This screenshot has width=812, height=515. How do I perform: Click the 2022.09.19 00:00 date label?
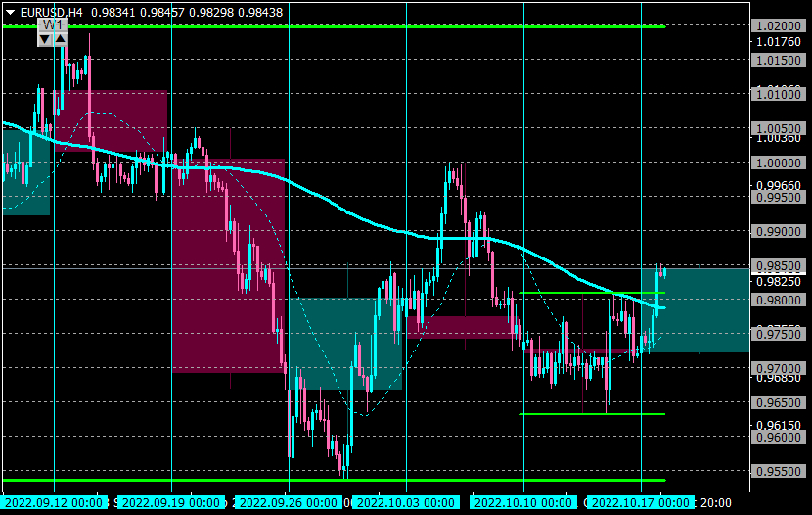(171, 502)
